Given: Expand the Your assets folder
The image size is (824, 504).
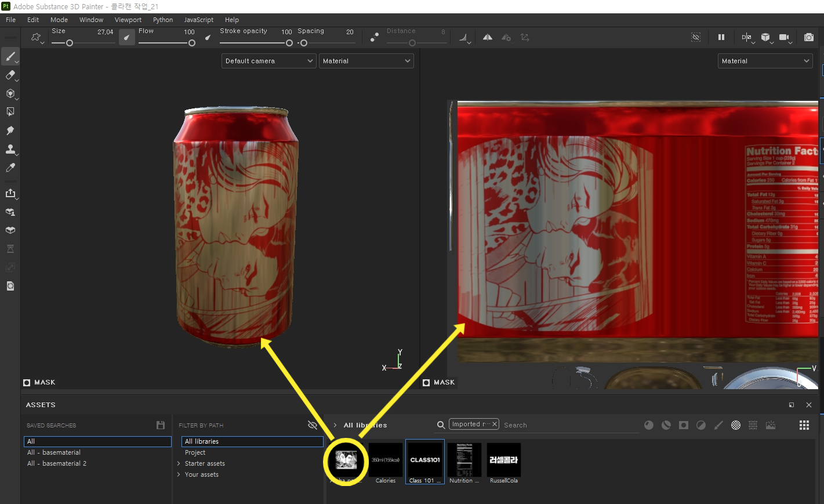Looking at the screenshot, I should pyautogui.click(x=179, y=474).
